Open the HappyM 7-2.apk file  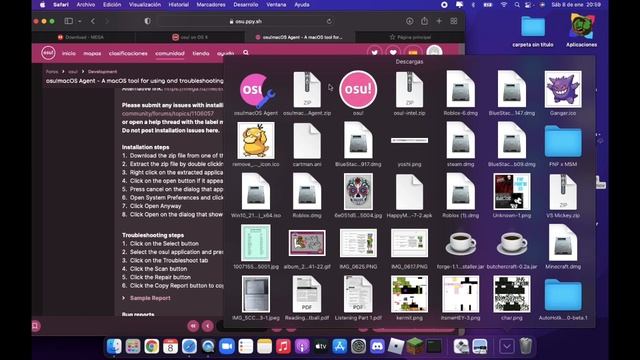(409, 192)
